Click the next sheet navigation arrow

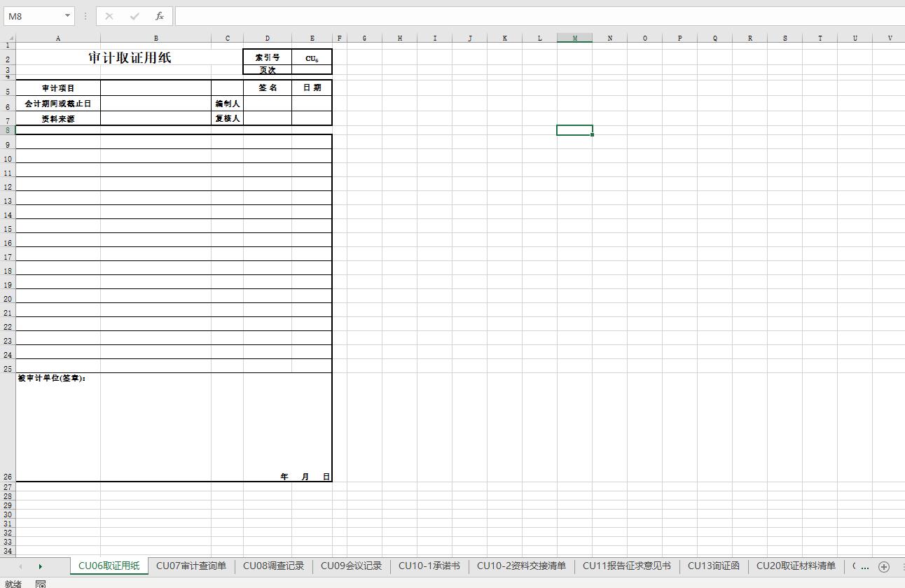[x=40, y=566]
